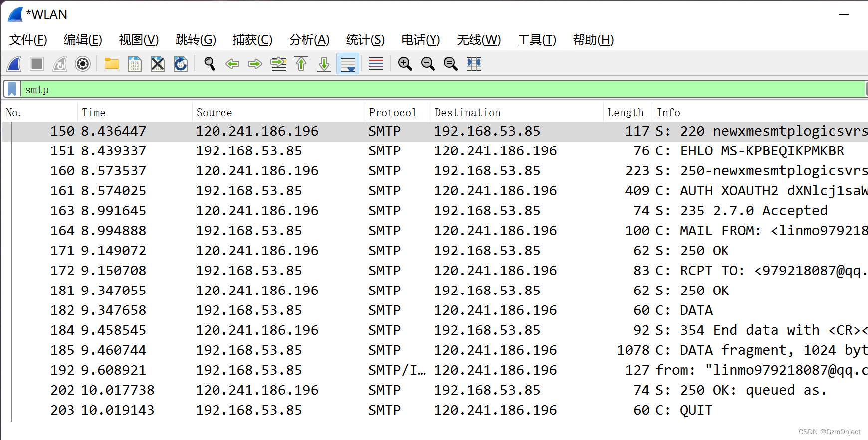
Task: Open the 电话(Y) menu
Action: tap(421, 40)
